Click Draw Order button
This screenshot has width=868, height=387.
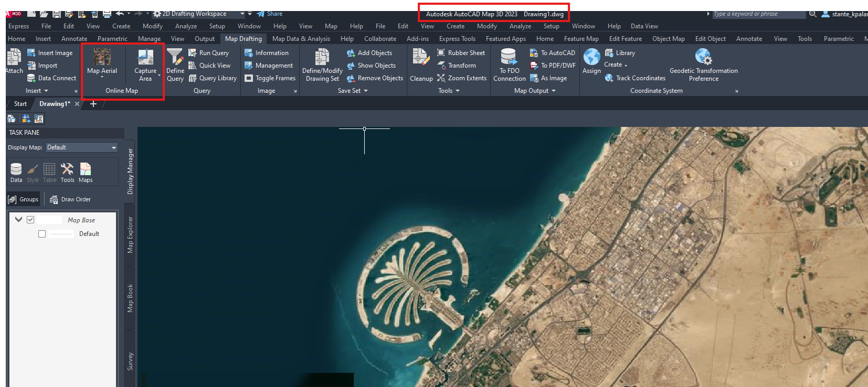[x=70, y=199]
